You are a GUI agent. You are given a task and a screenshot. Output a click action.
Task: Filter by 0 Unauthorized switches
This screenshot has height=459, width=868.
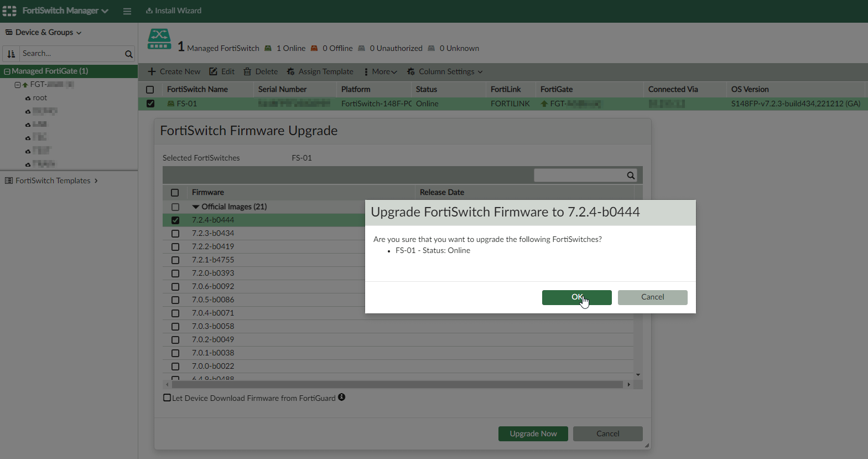(x=390, y=48)
